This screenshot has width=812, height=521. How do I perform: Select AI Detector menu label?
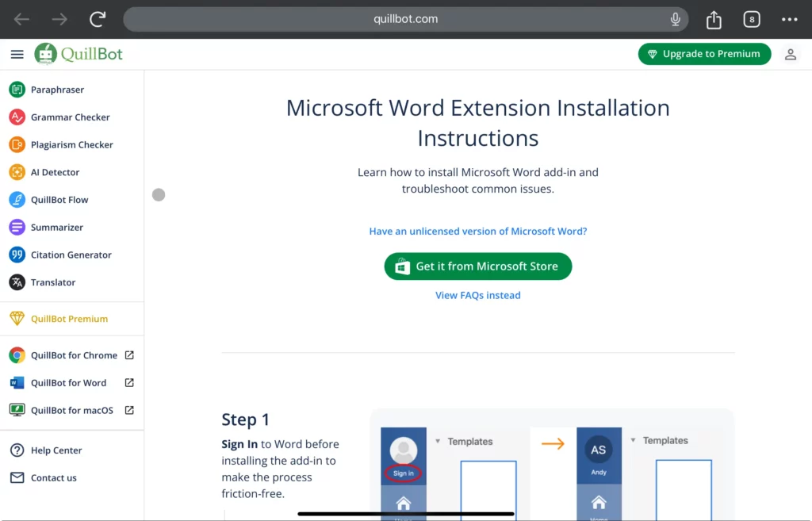coord(55,172)
